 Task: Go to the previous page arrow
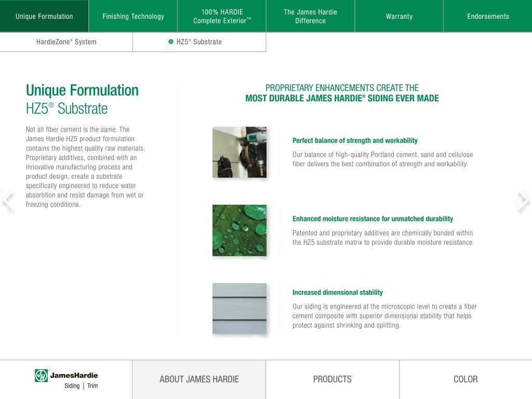click(8, 201)
